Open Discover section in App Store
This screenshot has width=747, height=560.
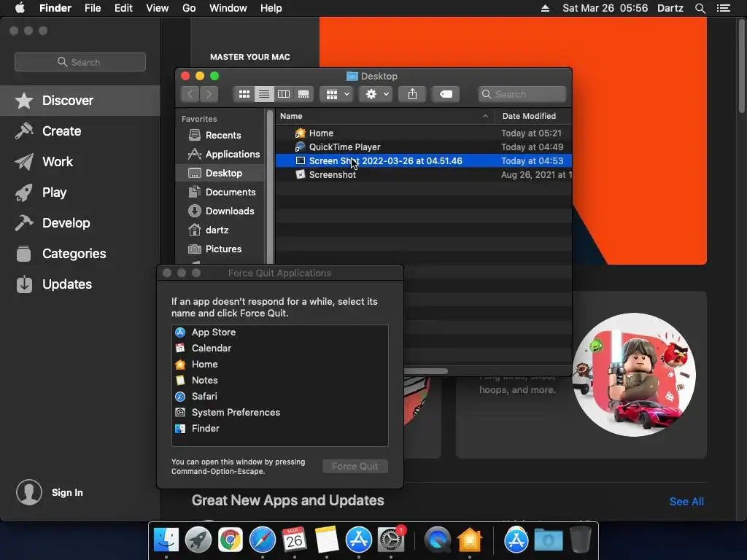coord(80,101)
